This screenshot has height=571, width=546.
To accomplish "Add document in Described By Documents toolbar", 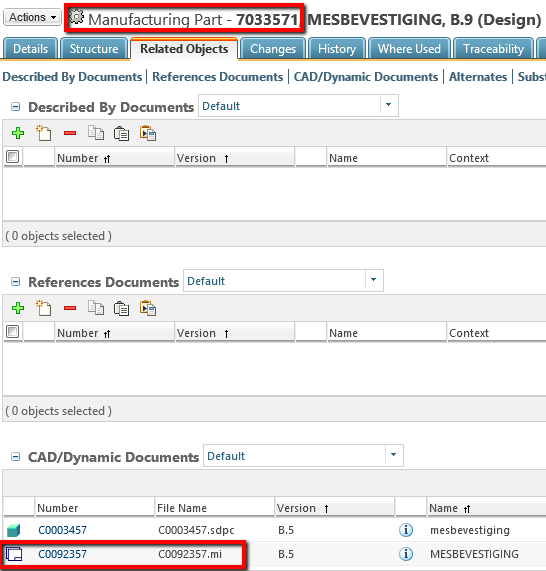I will point(18,133).
